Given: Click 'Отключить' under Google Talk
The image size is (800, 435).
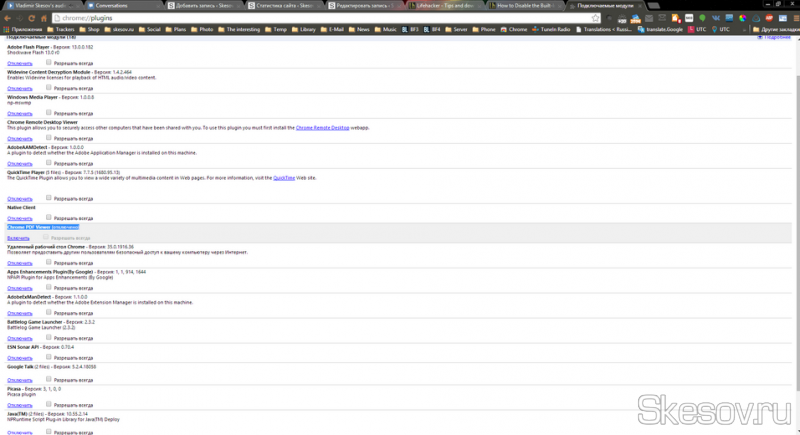Looking at the screenshot, I should click(20, 380).
